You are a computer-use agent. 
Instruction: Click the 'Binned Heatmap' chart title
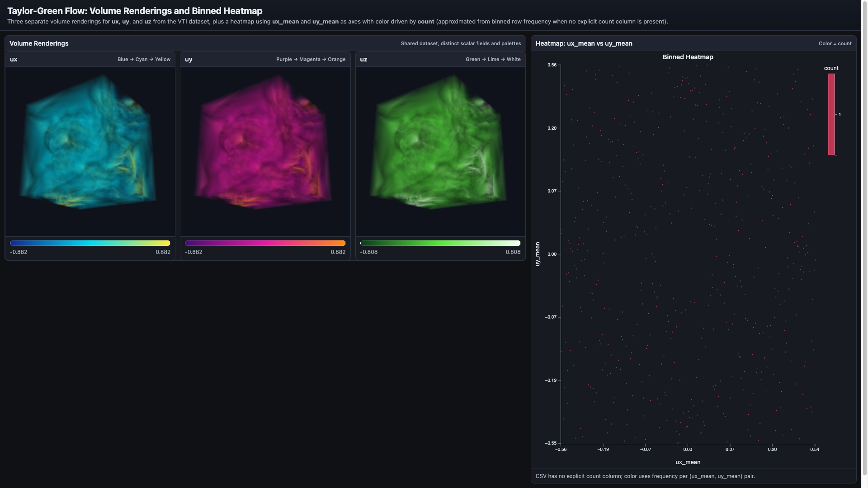[688, 57]
